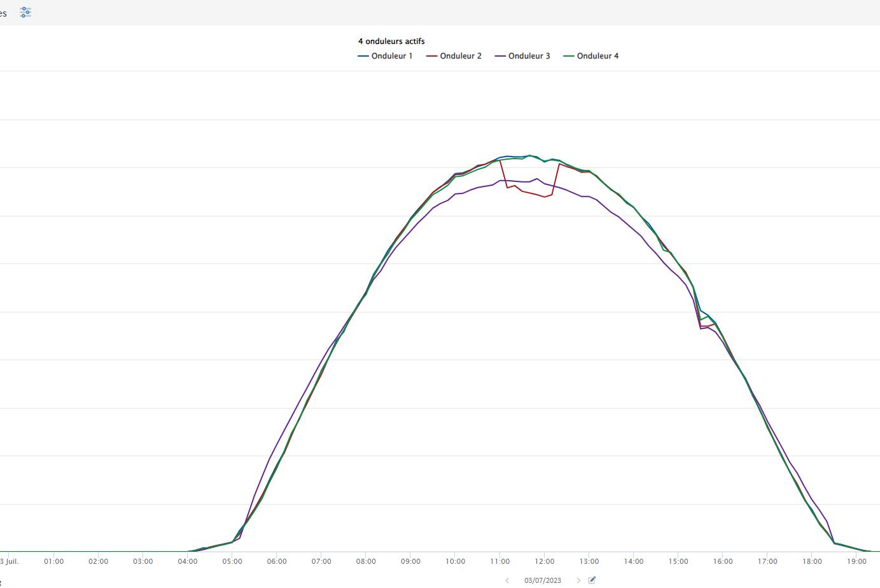The height and width of the screenshot is (588, 880).
Task: Click the 15:00 axis label
Action: 678,561
